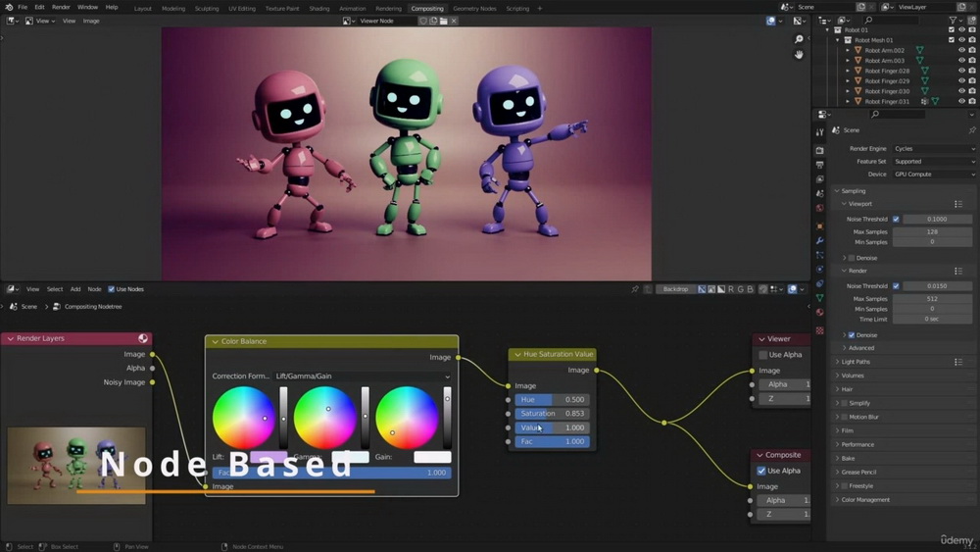Open the Modifier wrench properties tab
Image resolution: width=980 pixels, height=552 pixels.
819,240
